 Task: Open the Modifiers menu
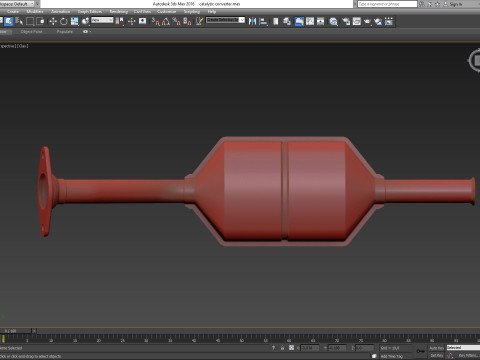click(x=35, y=12)
